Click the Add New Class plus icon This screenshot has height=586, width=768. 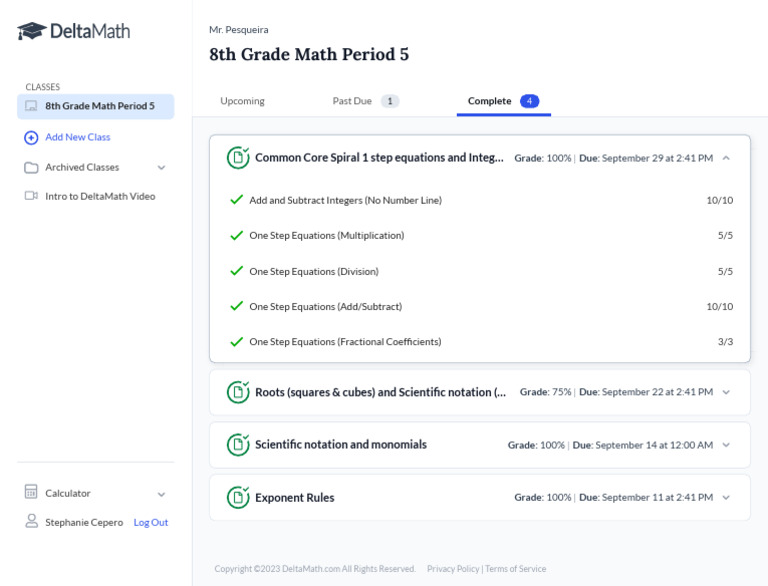click(31, 137)
